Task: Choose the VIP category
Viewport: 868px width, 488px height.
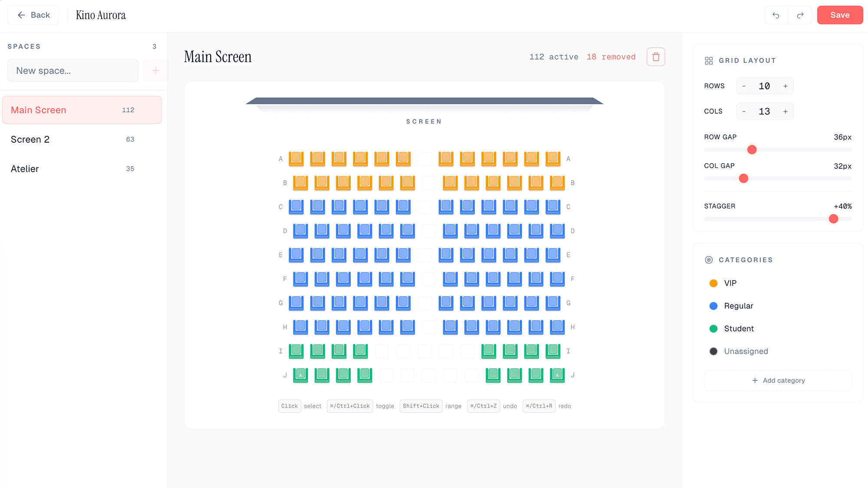Action: 730,283
